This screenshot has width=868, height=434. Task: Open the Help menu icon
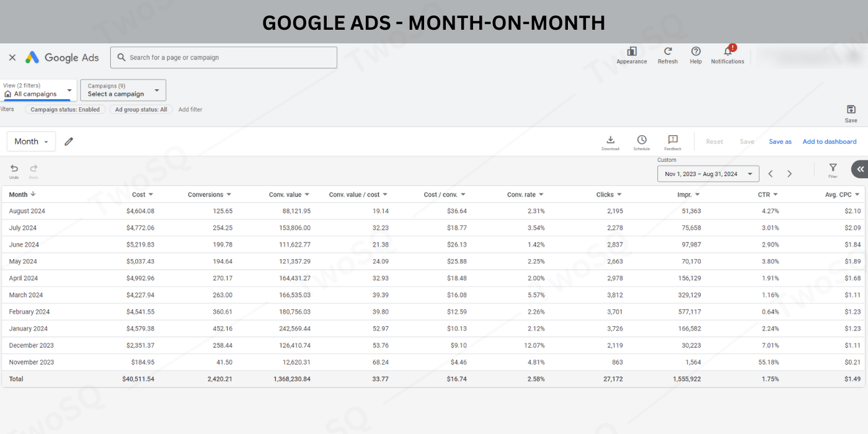(696, 52)
